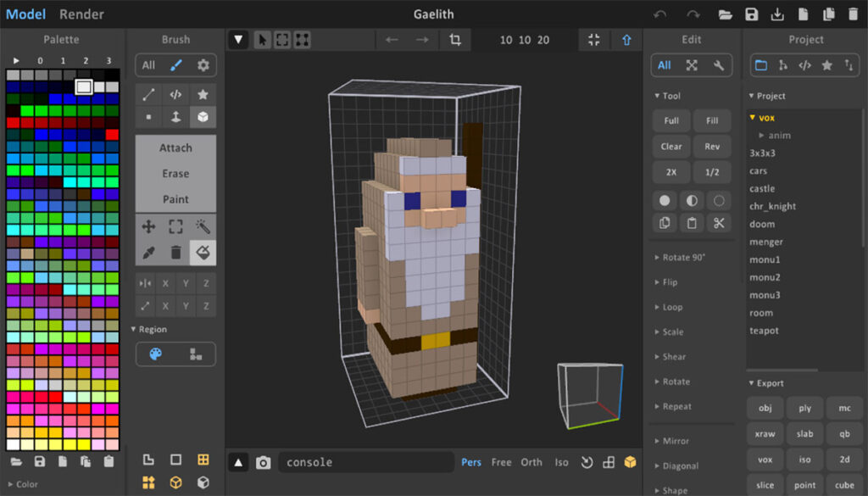Click the redo arrow in title bar
868x496 pixels.
click(693, 14)
